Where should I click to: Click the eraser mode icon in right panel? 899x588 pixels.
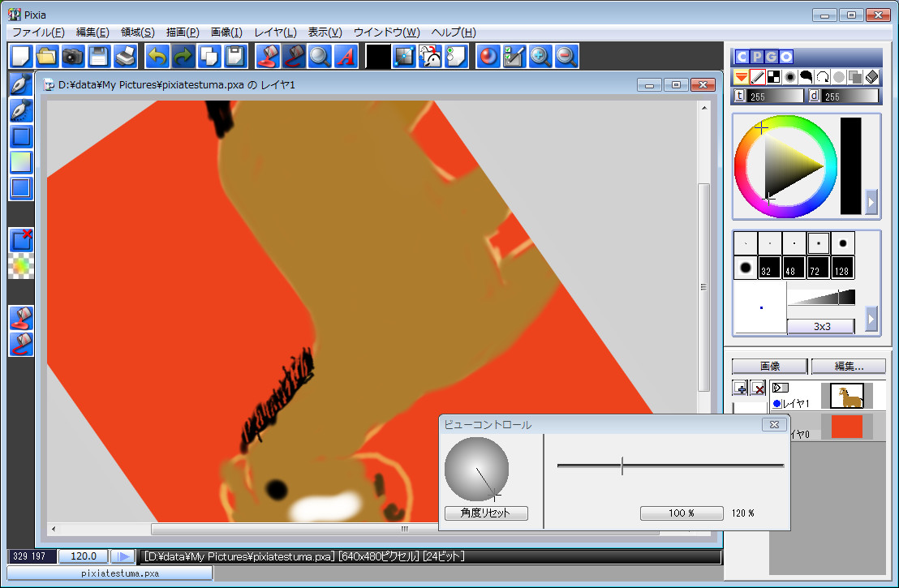[870, 77]
